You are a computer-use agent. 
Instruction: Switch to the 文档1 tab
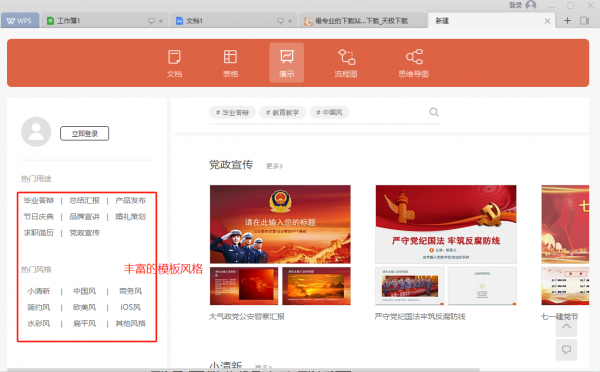[233, 21]
